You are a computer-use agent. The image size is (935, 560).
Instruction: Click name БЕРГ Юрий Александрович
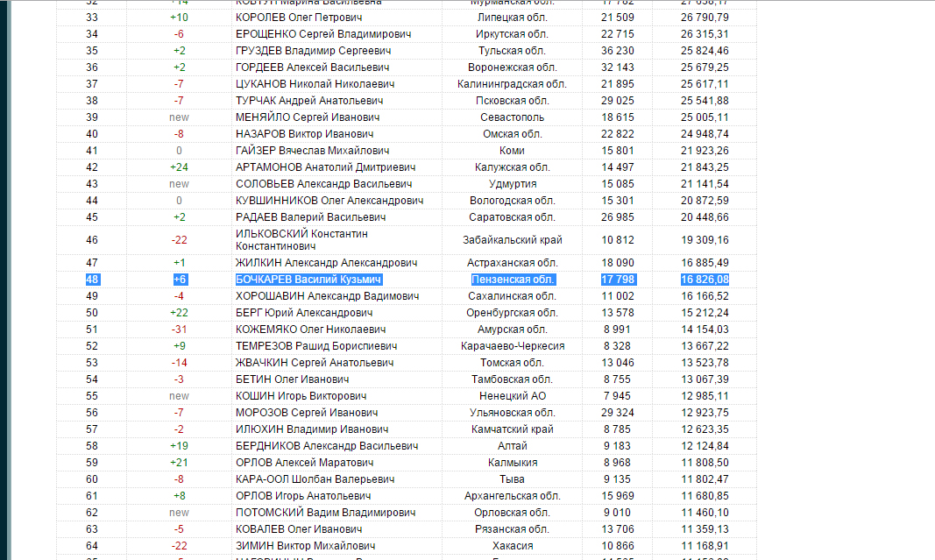point(304,313)
